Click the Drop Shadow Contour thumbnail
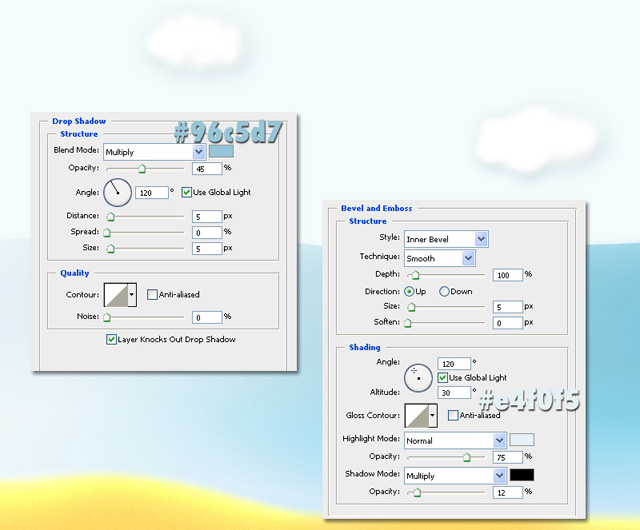This screenshot has height=530, width=640. (116, 295)
